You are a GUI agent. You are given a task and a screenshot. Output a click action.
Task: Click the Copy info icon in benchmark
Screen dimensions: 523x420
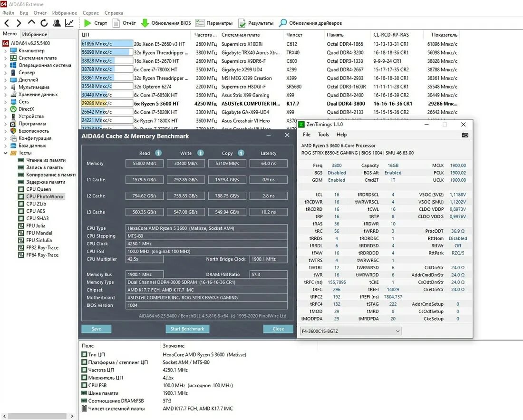[x=241, y=153]
